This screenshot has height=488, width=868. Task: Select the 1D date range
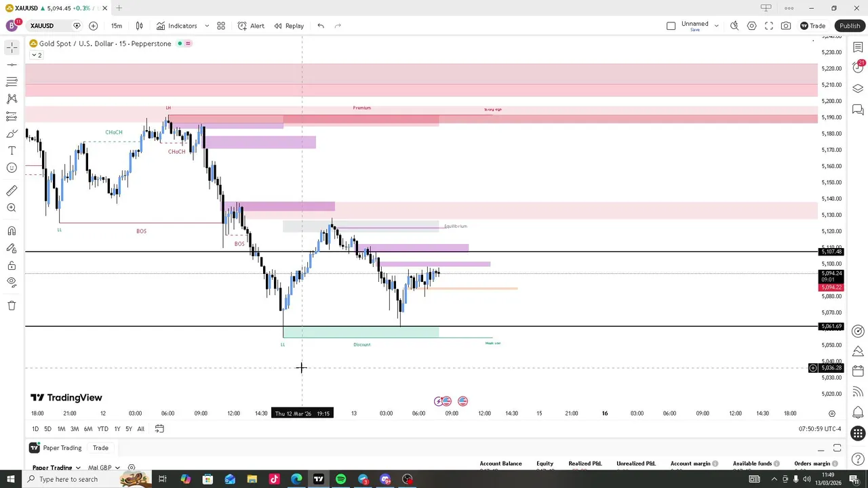pyautogui.click(x=35, y=429)
